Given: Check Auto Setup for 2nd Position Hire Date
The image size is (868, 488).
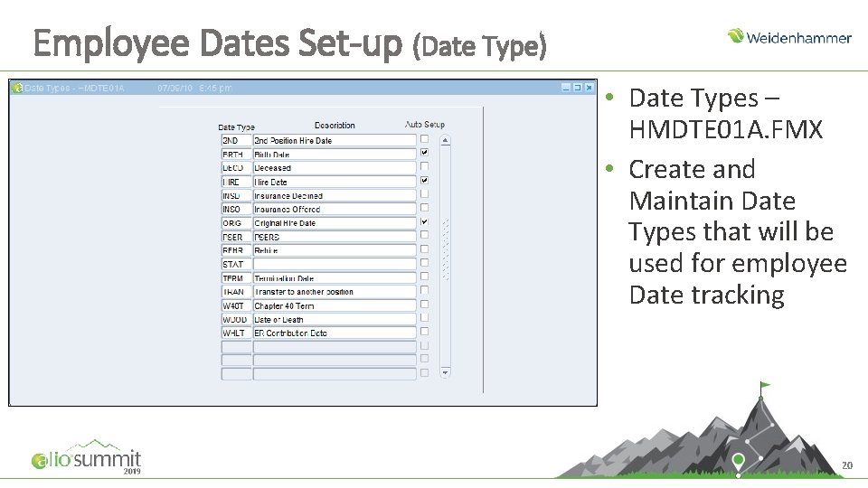Looking at the screenshot, I should pyautogui.click(x=424, y=139).
